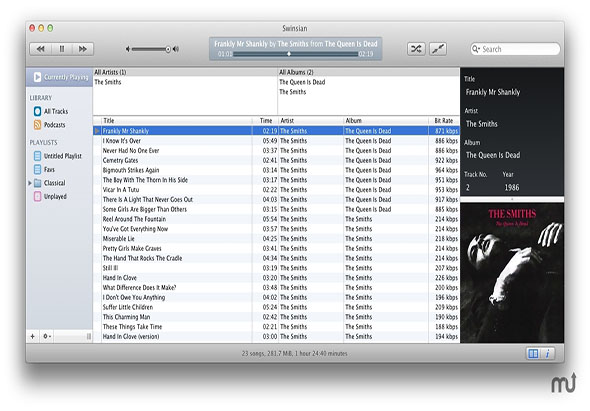Viewport: 590px width, 411px height.
Task: Expand the Classical playlist folder
Action: click(x=30, y=183)
